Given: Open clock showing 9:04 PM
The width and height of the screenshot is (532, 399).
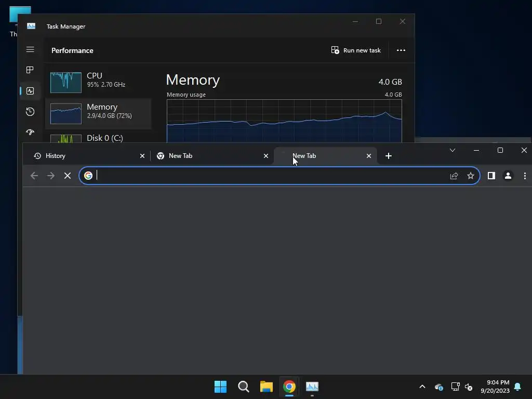Looking at the screenshot, I should 495,387.
